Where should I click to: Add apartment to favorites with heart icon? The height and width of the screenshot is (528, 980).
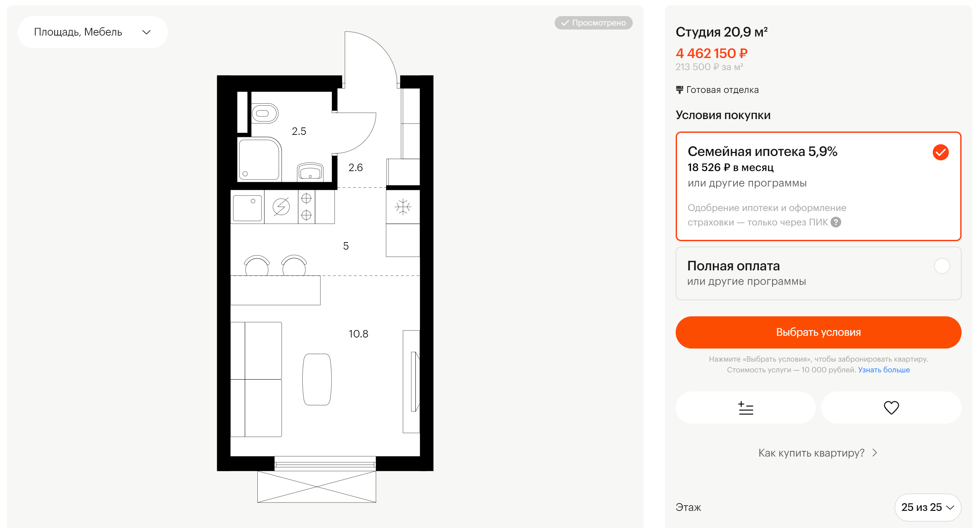(x=891, y=408)
